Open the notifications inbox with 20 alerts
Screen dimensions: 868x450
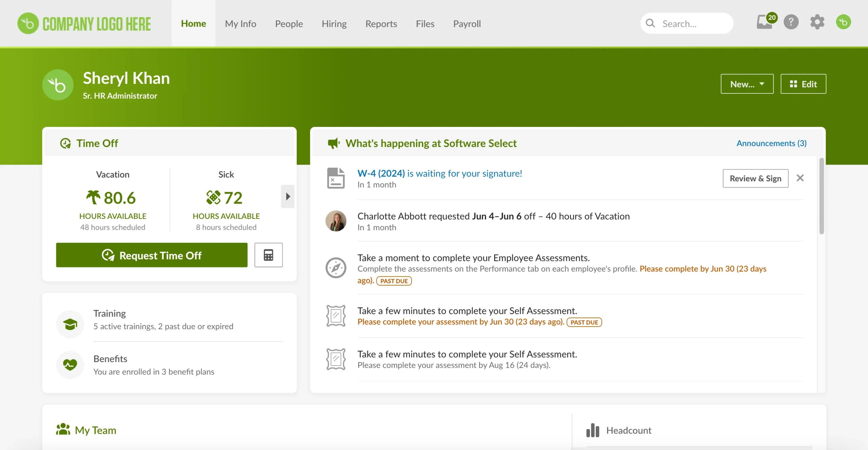click(765, 22)
